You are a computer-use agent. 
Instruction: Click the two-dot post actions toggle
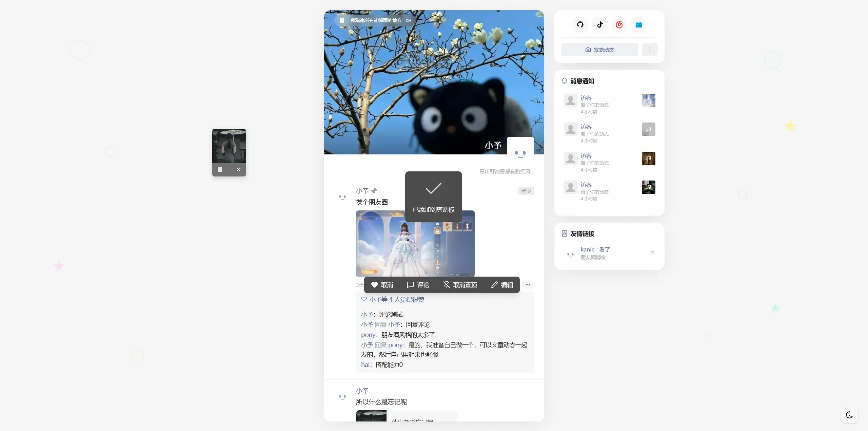tap(528, 285)
